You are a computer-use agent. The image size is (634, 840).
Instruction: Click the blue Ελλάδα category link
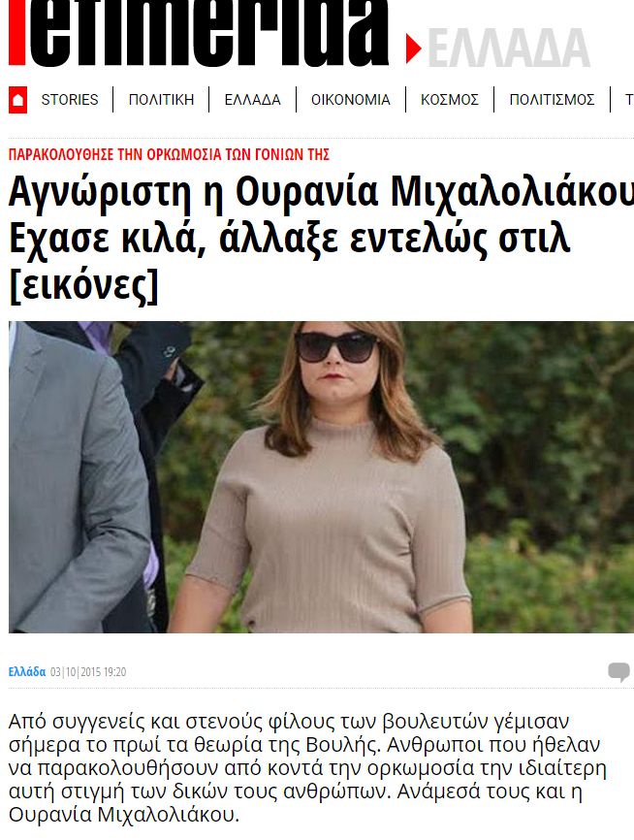click(x=27, y=672)
